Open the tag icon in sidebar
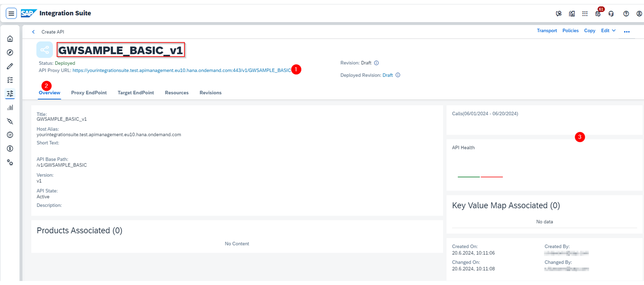 10,121
